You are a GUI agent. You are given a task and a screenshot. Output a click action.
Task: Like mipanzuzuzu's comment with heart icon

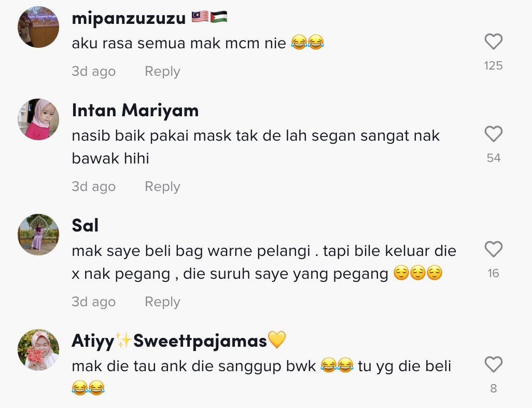493,42
